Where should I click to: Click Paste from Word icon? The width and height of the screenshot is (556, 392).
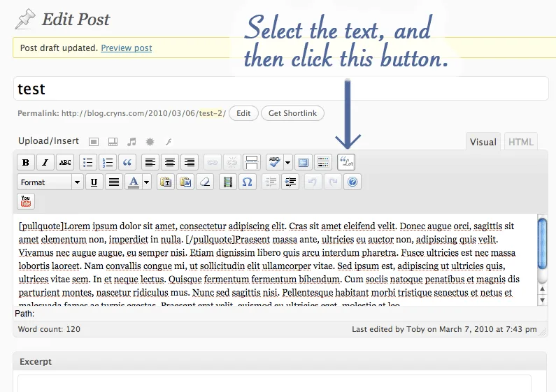pos(185,182)
